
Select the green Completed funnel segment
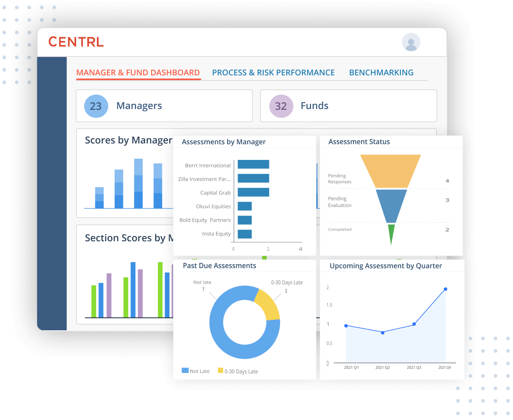click(x=391, y=233)
